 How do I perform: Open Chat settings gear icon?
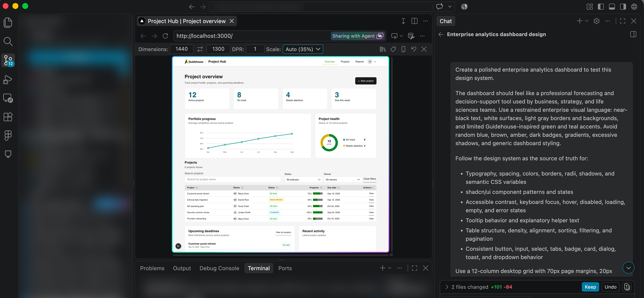pos(597,21)
